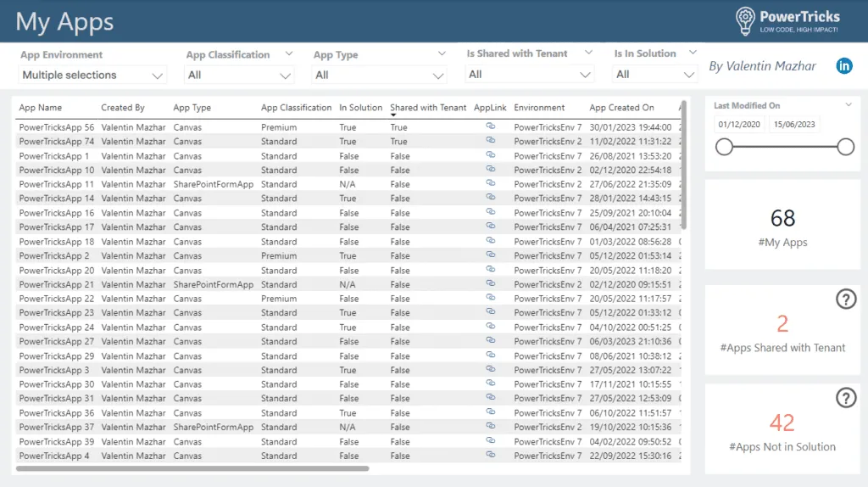The width and height of the screenshot is (868, 487).
Task: Open the AppLink for PowerTricksApp 17
Action: [x=491, y=226]
